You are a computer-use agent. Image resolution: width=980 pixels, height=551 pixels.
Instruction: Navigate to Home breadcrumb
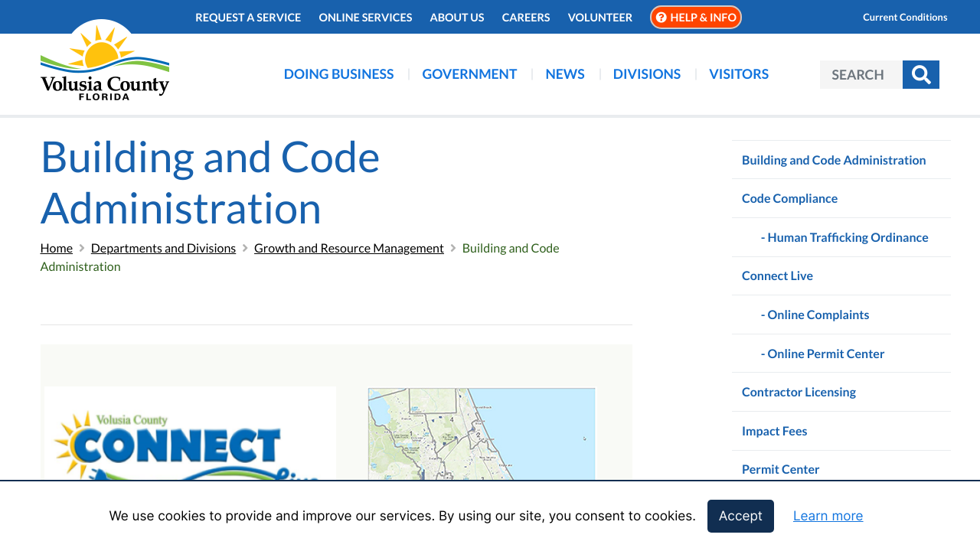[x=57, y=248]
